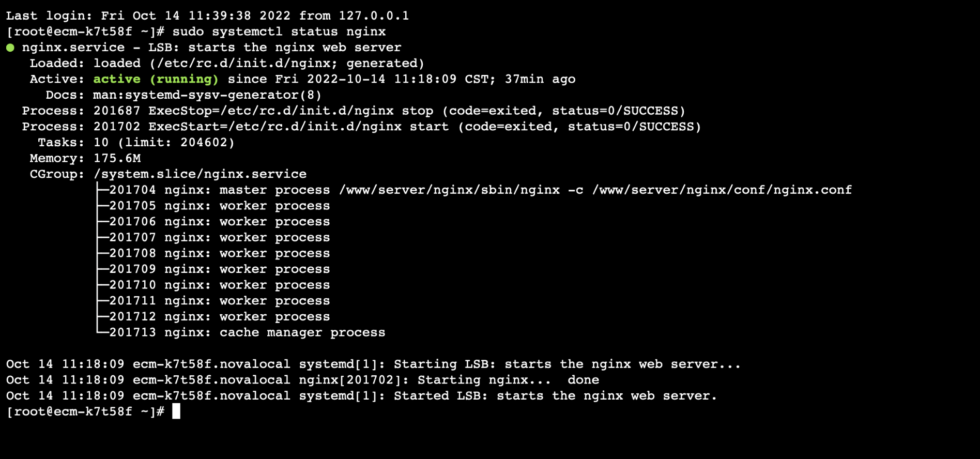The image size is (980, 459).
Task: Click the man:systemd-sysv-generator(8) docs reference
Action: pyautogui.click(x=207, y=95)
